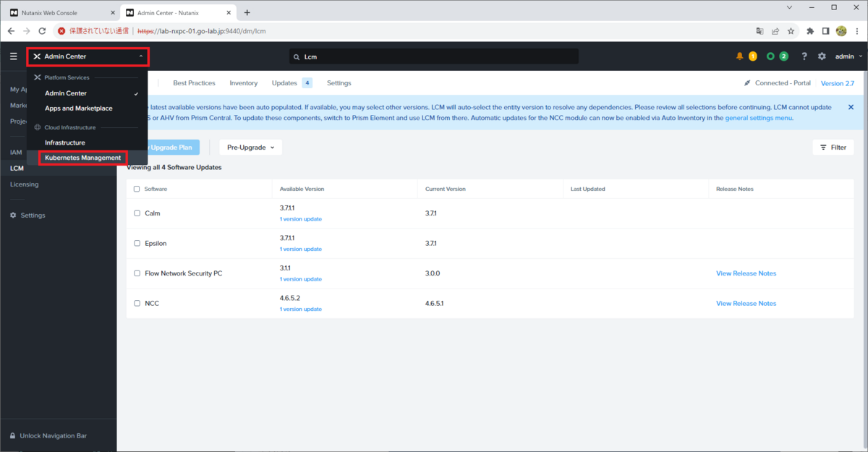The width and height of the screenshot is (868, 452).
Task: View Release Notes for Flow Network Security
Action: point(746,273)
